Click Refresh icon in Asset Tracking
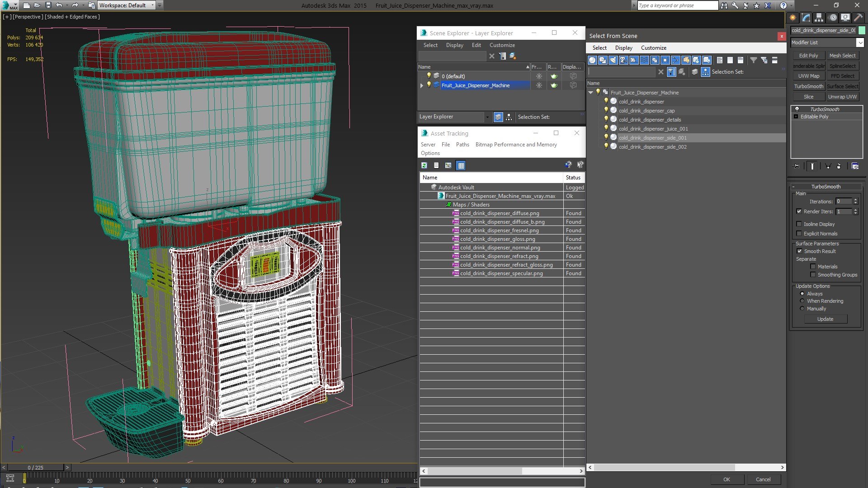868x488 pixels. (424, 165)
